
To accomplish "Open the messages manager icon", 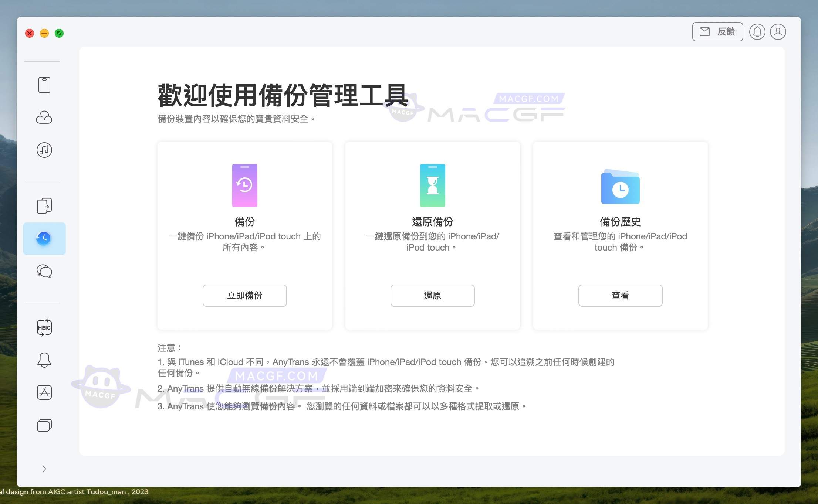I will tap(44, 271).
